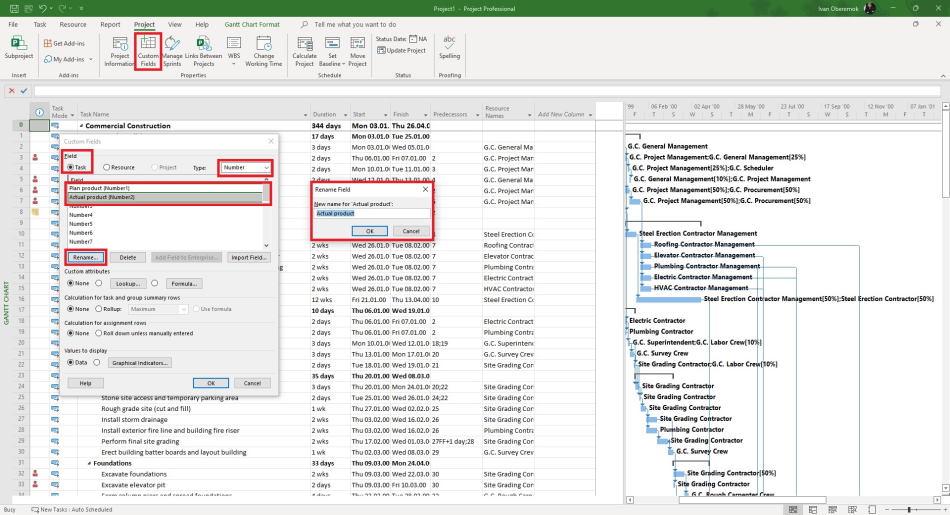Open Project Information
This screenshot has height=515, width=950.
point(119,51)
